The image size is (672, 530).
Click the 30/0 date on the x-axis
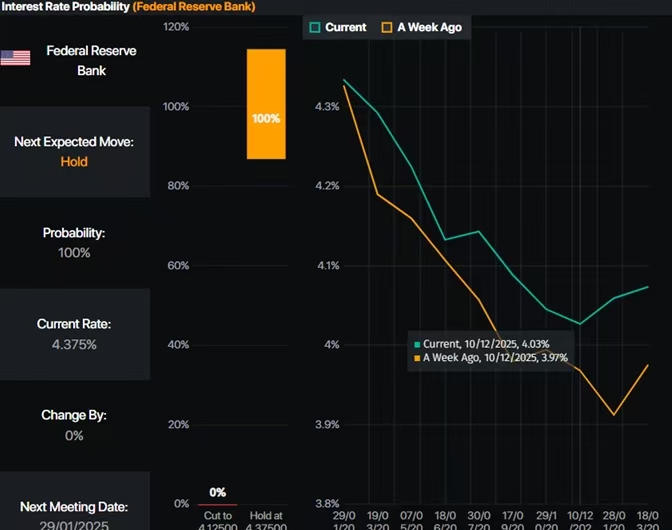click(x=479, y=521)
